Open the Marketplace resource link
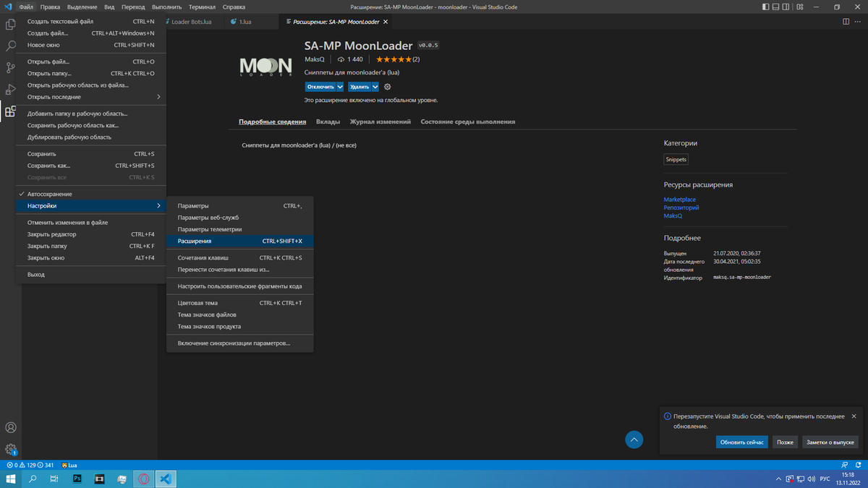This screenshot has height=488, width=868. click(x=680, y=200)
